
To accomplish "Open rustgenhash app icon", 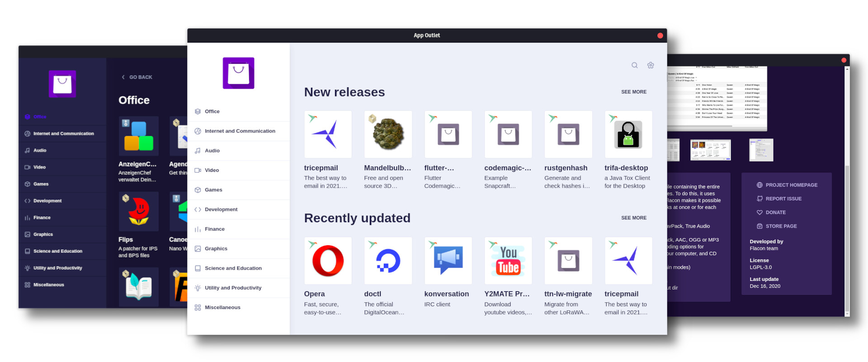I will [x=568, y=134].
